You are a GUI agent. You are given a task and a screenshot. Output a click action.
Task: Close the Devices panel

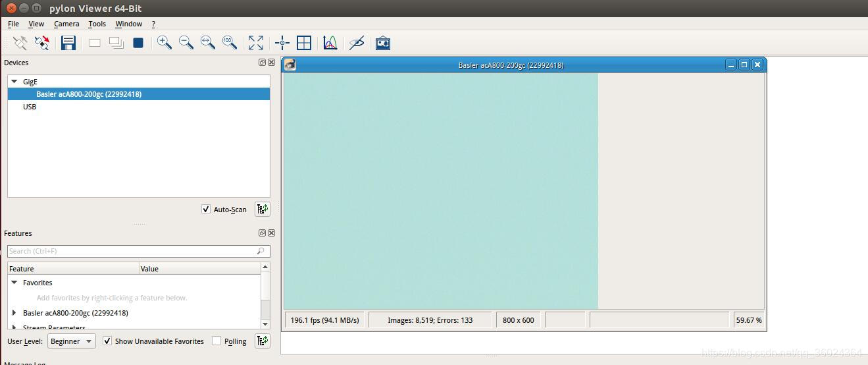pos(272,63)
